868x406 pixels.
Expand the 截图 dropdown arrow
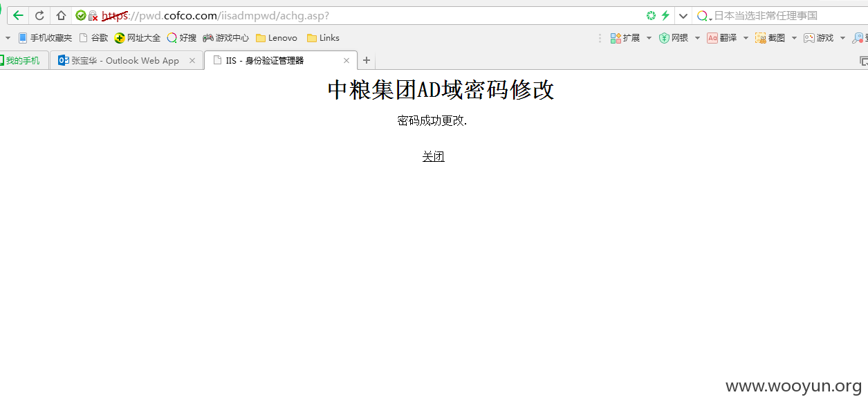(794, 38)
